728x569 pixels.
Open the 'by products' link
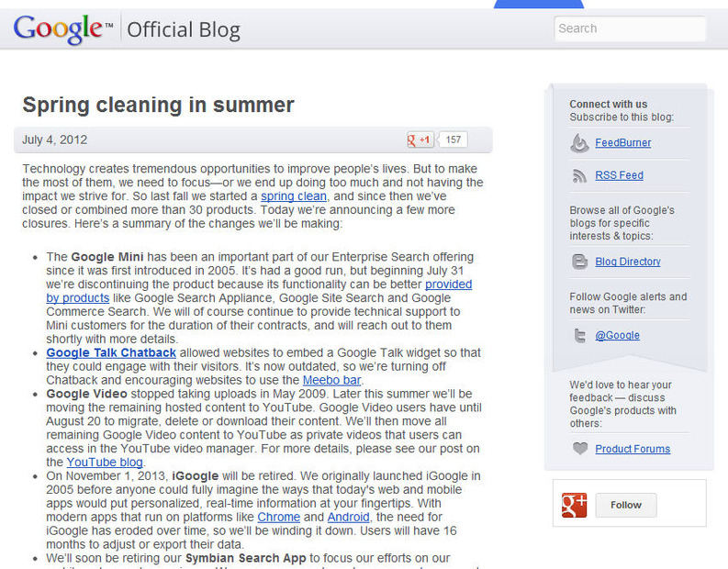[77, 298]
